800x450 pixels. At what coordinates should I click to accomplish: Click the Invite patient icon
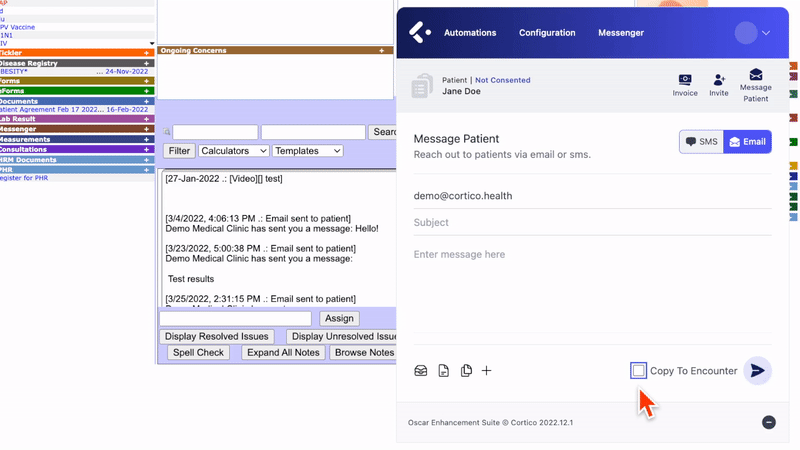(x=719, y=84)
